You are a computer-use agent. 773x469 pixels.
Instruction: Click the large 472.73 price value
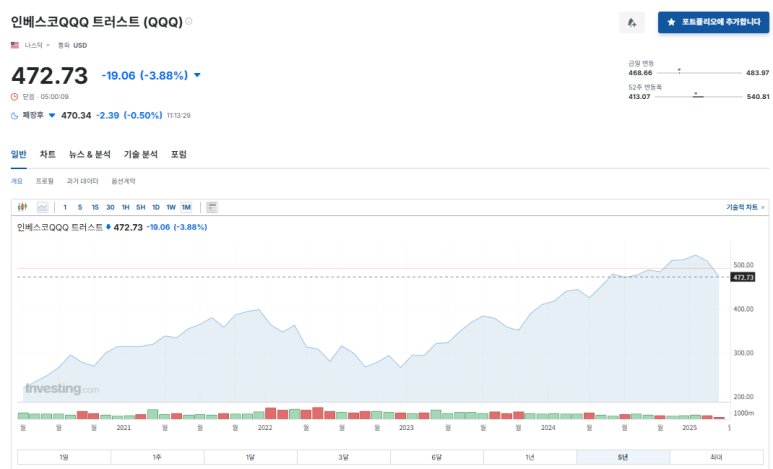[50, 76]
